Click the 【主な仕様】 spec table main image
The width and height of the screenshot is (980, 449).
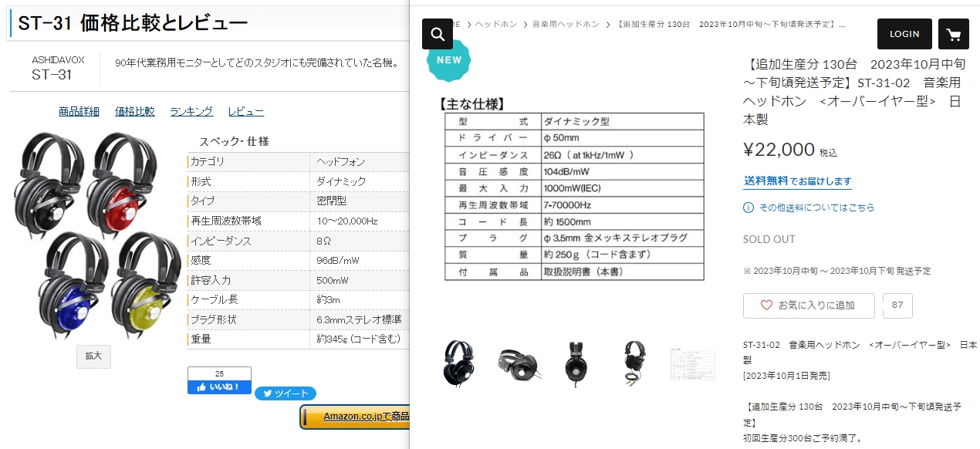[573, 189]
